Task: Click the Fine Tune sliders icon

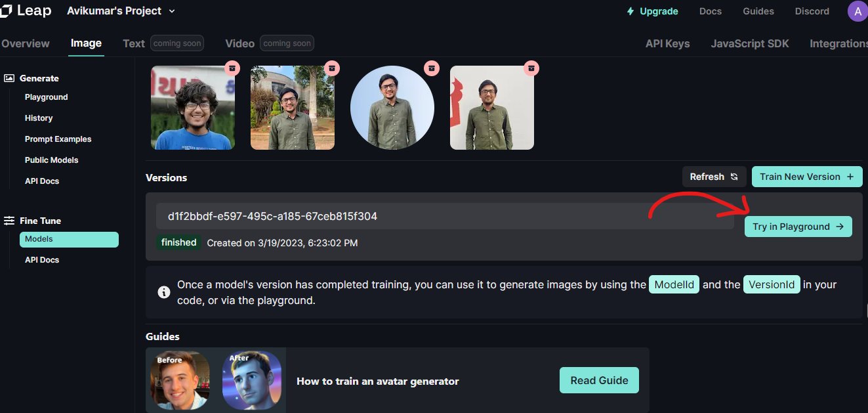Action: point(9,221)
